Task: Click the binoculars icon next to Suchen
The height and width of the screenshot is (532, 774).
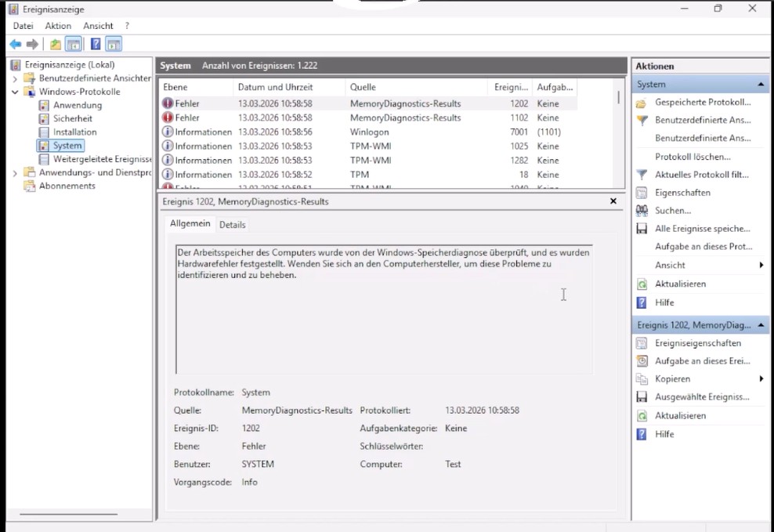Action: [642, 211]
